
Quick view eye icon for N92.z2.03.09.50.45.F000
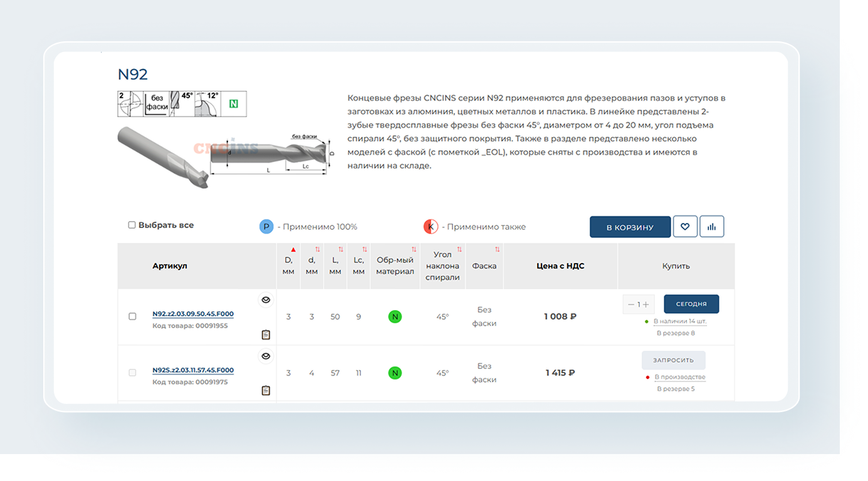coord(266,300)
